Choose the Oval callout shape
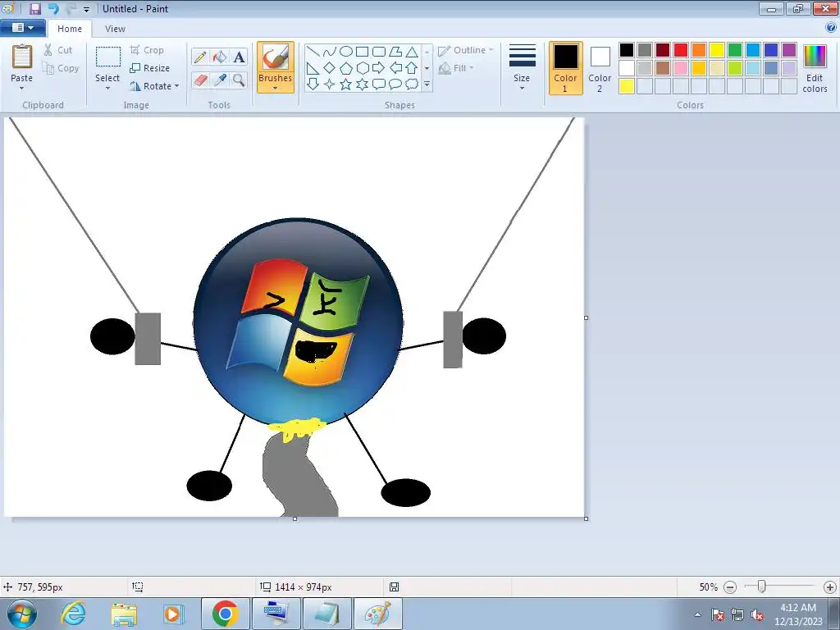 395,84
